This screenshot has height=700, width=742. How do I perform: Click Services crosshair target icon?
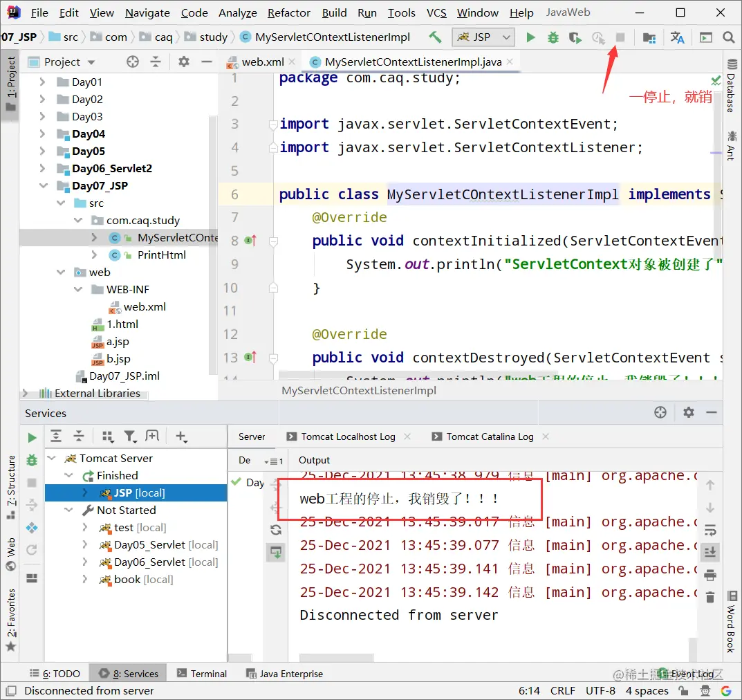pos(660,412)
